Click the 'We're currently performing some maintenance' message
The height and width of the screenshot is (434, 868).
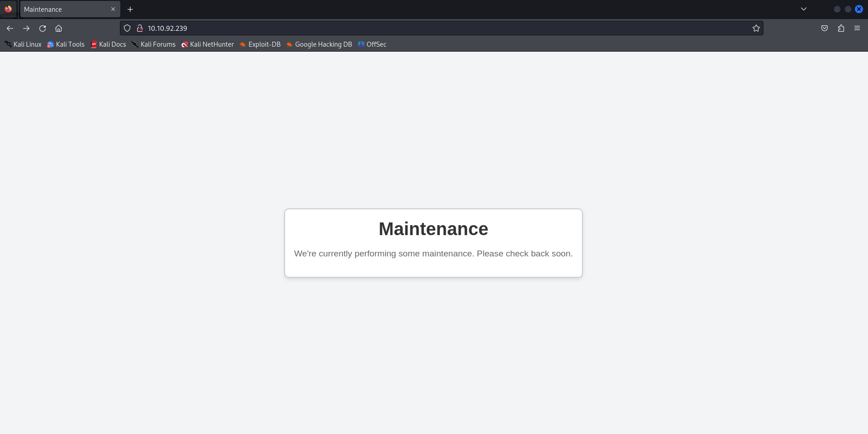(434, 254)
